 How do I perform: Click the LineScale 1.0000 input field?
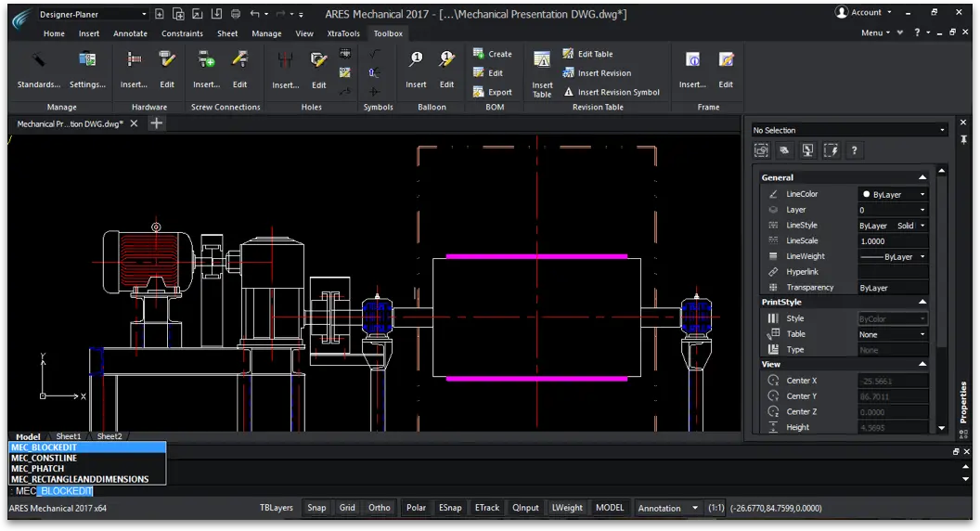pos(893,241)
